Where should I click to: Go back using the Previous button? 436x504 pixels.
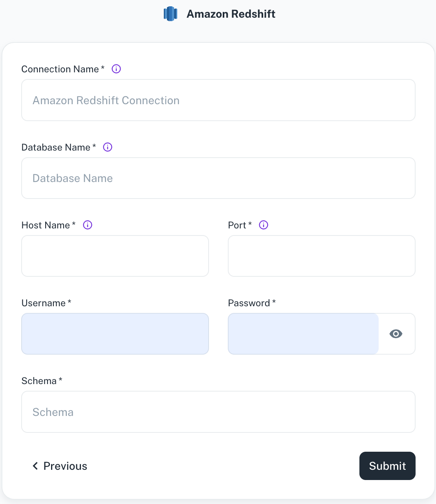point(60,466)
